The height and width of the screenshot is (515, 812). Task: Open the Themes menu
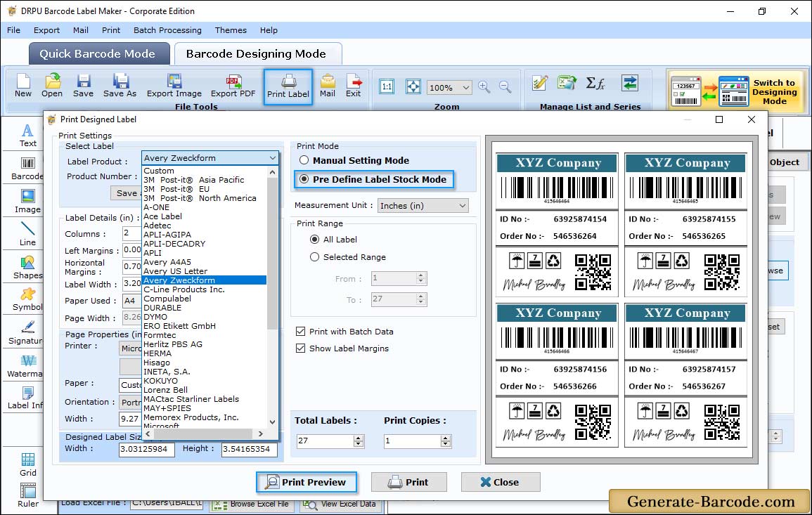231,30
